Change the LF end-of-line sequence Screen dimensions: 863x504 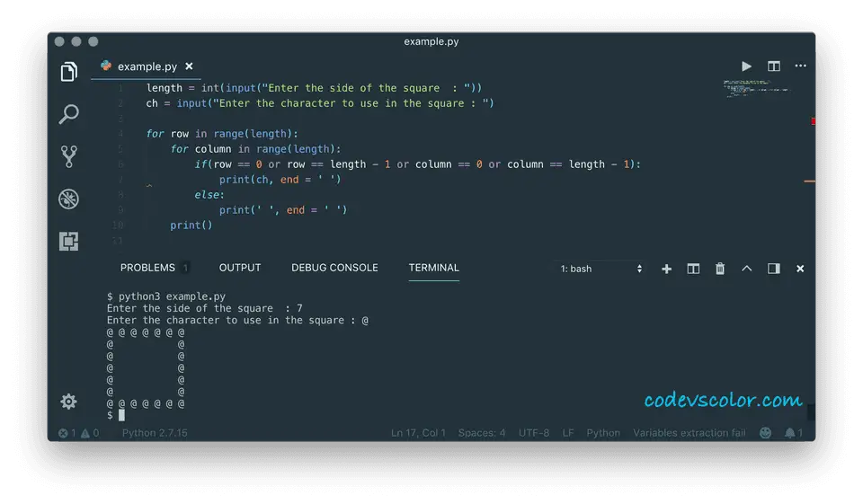[x=568, y=433]
